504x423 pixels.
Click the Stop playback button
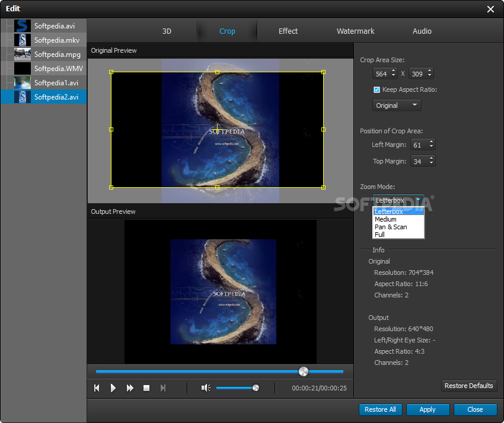146,388
